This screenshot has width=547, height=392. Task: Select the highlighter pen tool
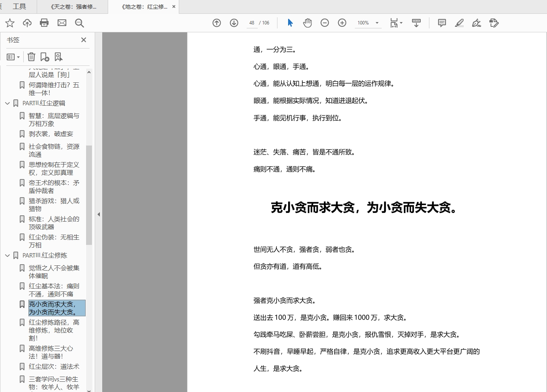click(x=459, y=23)
